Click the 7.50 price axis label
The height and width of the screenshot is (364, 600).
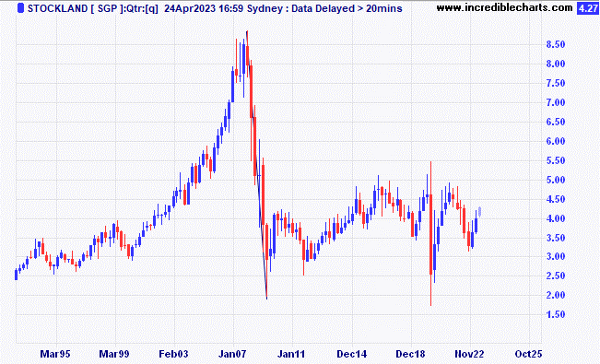[x=556, y=83]
